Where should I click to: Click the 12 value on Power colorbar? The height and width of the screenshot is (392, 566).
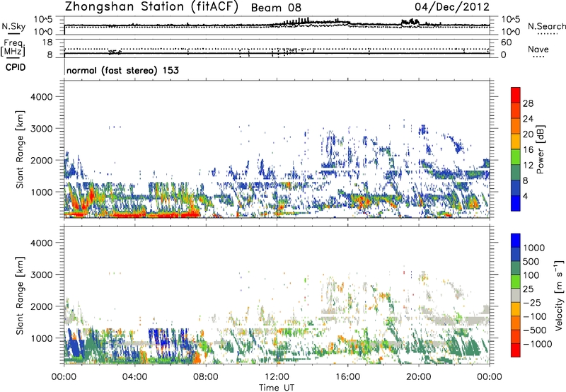(x=528, y=166)
